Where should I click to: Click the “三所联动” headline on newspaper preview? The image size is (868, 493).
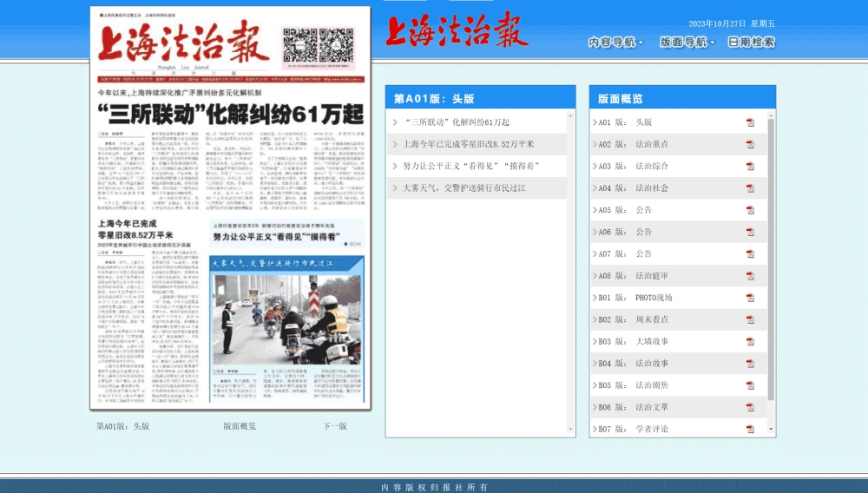pyautogui.click(x=231, y=115)
